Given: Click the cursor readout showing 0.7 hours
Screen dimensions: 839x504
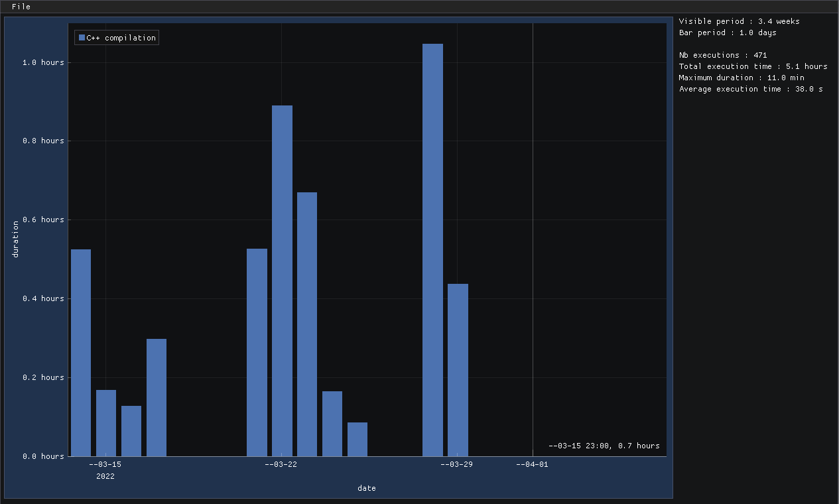Looking at the screenshot, I should point(602,446).
